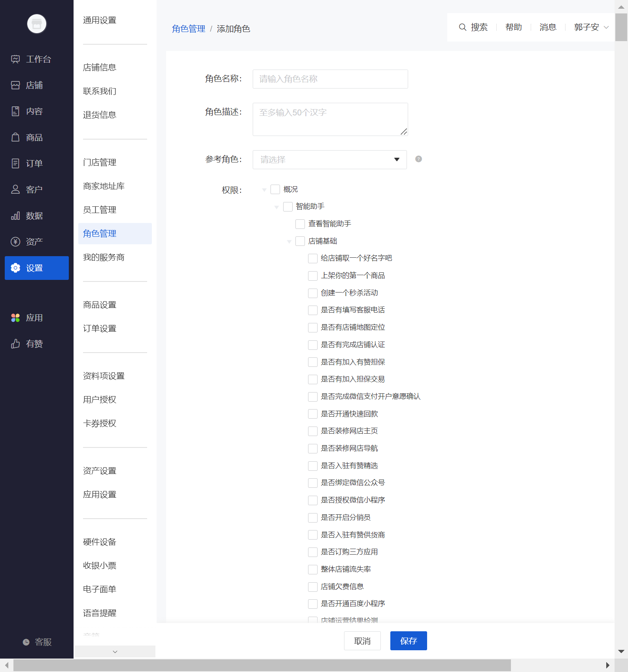Open the 客户 customers icon
The image size is (628, 672).
(x=15, y=190)
